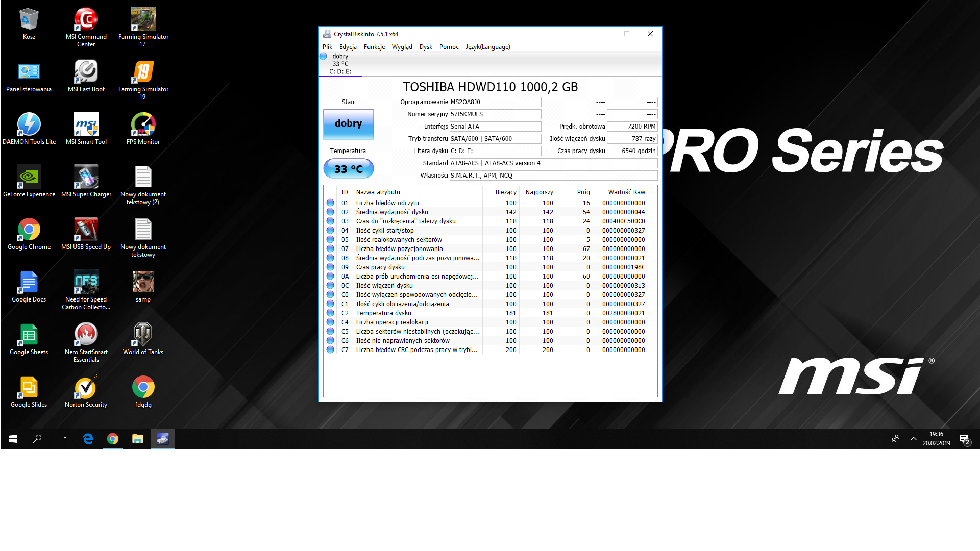Show hidden tray icons chevron
Screen dimensions: 980x551
coord(914,439)
